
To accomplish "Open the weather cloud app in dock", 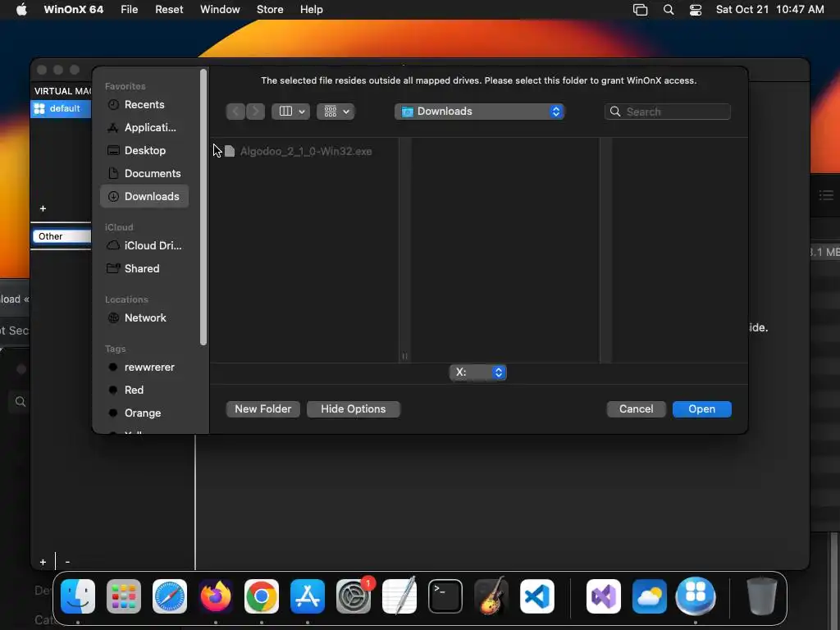I will [x=650, y=596].
